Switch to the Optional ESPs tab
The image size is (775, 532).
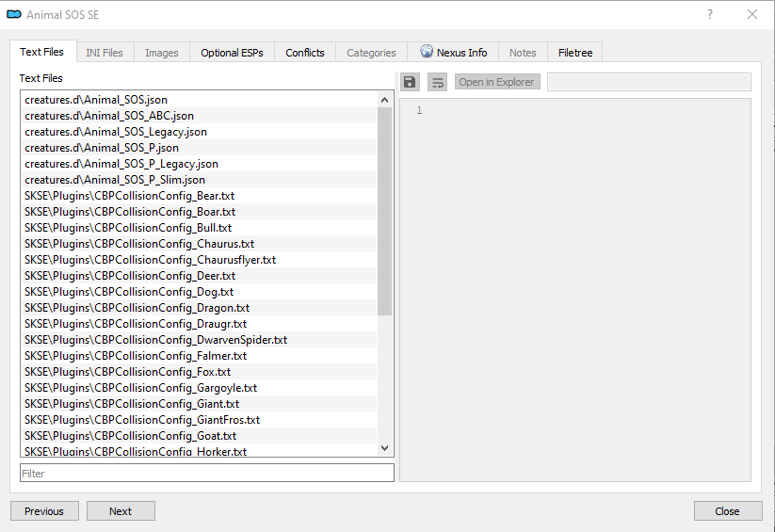(232, 53)
